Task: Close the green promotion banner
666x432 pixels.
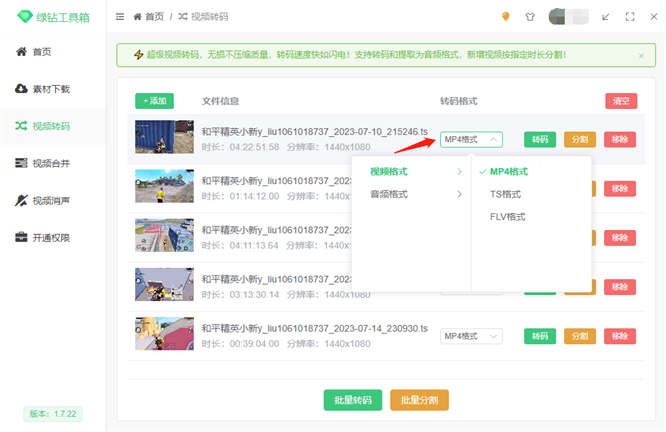Action: tap(641, 56)
